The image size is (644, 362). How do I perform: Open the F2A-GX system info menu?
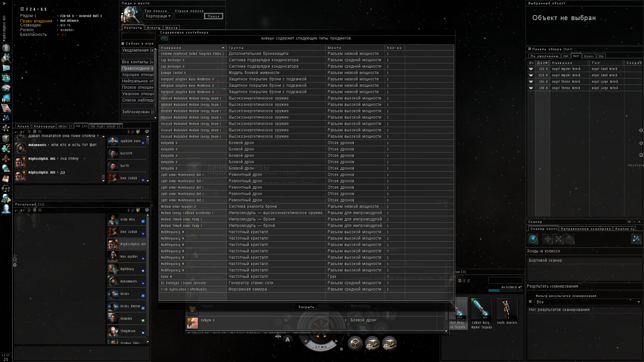click(22, 9)
